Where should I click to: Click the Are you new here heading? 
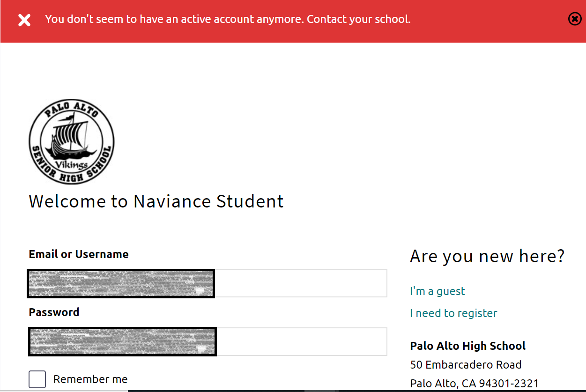(x=487, y=257)
